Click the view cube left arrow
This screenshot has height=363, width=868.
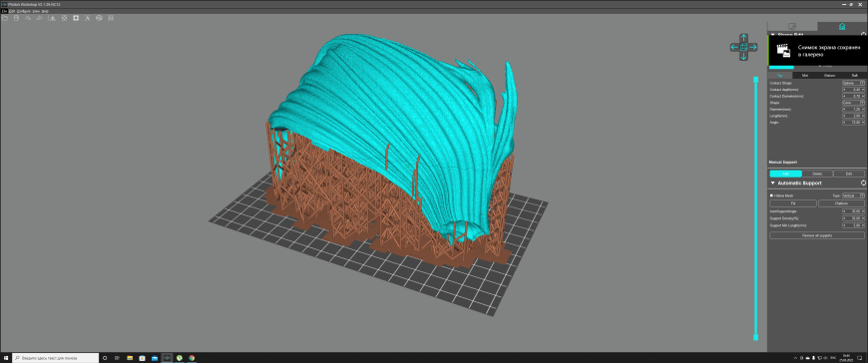734,47
